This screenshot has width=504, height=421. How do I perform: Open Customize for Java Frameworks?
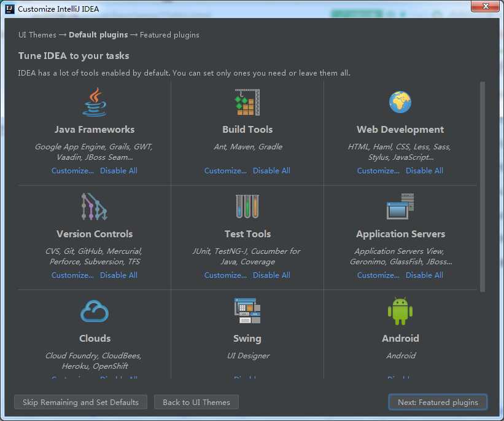click(72, 171)
